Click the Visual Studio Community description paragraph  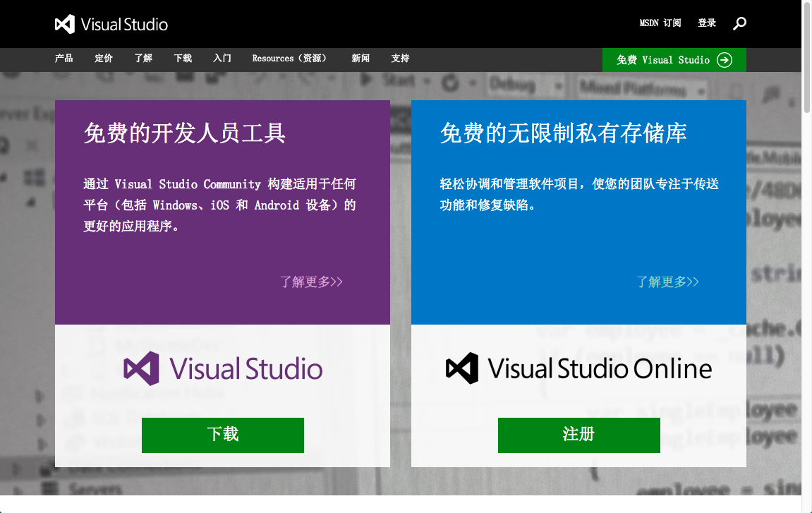(x=219, y=205)
